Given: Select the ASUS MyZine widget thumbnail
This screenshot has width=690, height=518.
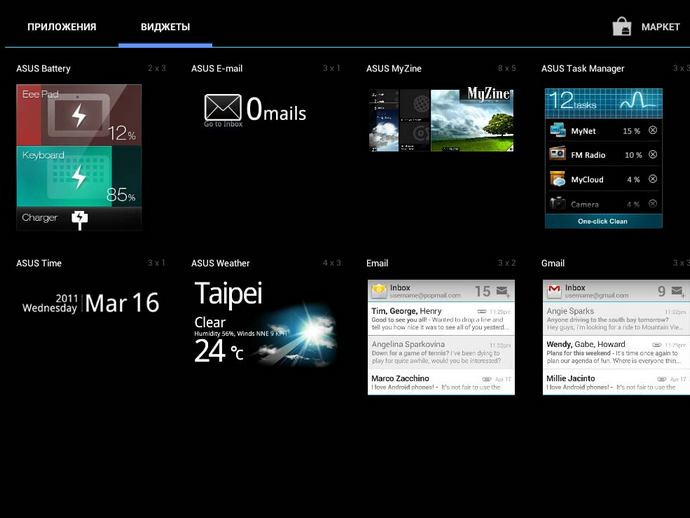Looking at the screenshot, I should (x=441, y=120).
